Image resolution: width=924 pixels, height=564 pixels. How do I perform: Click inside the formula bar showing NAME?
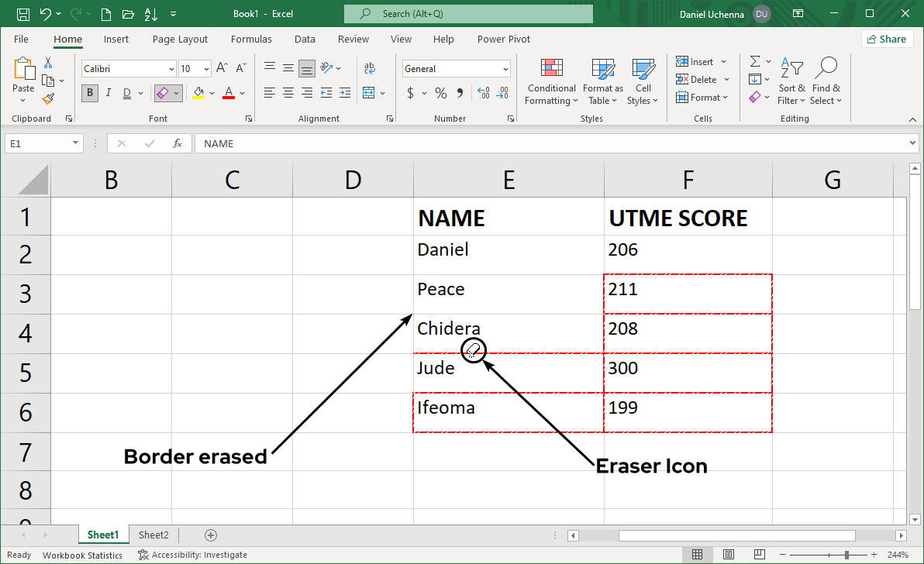(x=543, y=143)
